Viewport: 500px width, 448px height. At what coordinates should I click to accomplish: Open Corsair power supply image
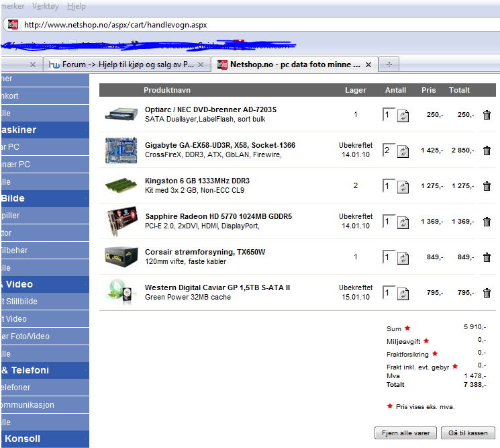(121, 257)
